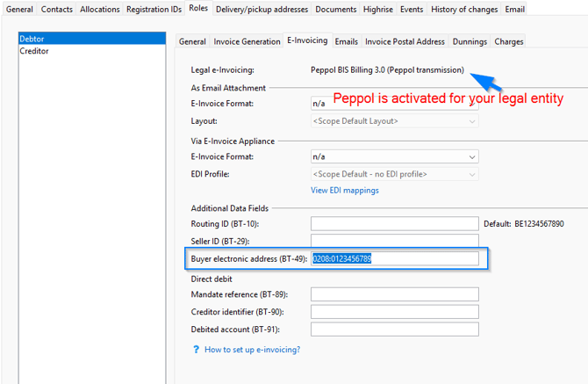
Task: Go to the Registration IDs tab
Action: click(x=154, y=10)
